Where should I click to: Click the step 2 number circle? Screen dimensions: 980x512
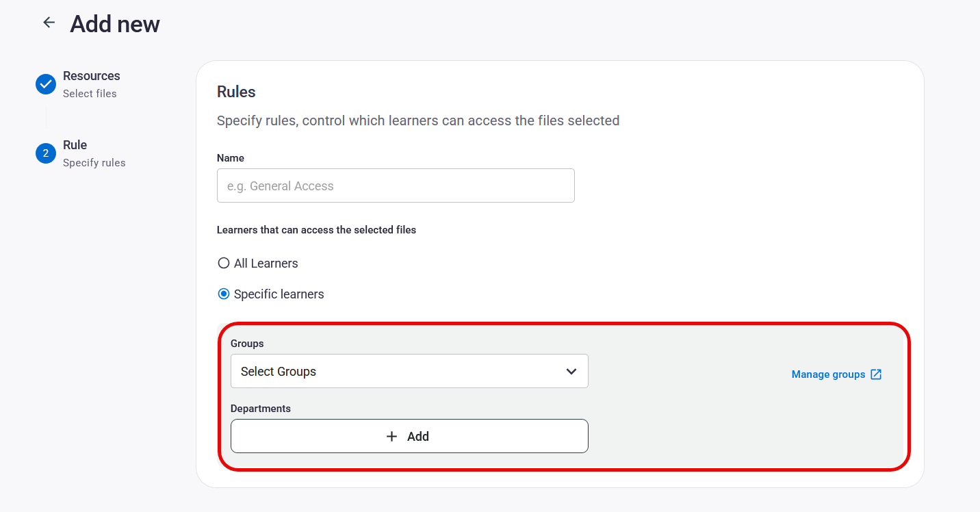[46, 153]
